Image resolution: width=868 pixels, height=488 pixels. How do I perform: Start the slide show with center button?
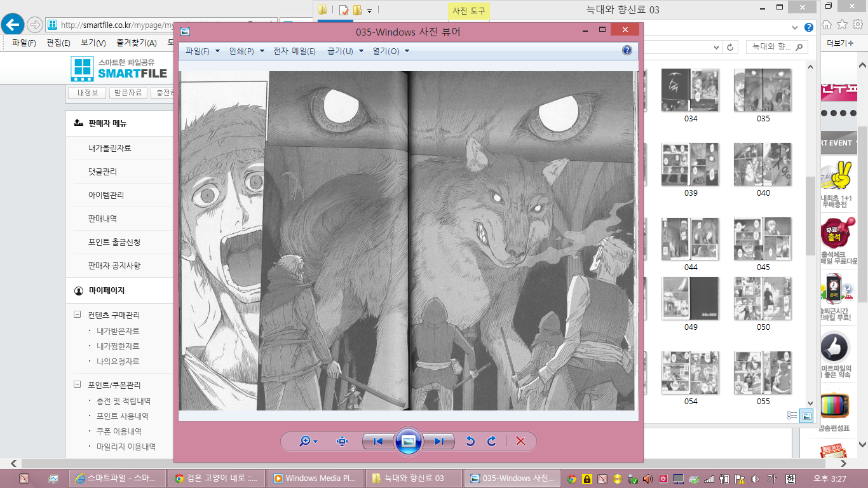click(409, 441)
